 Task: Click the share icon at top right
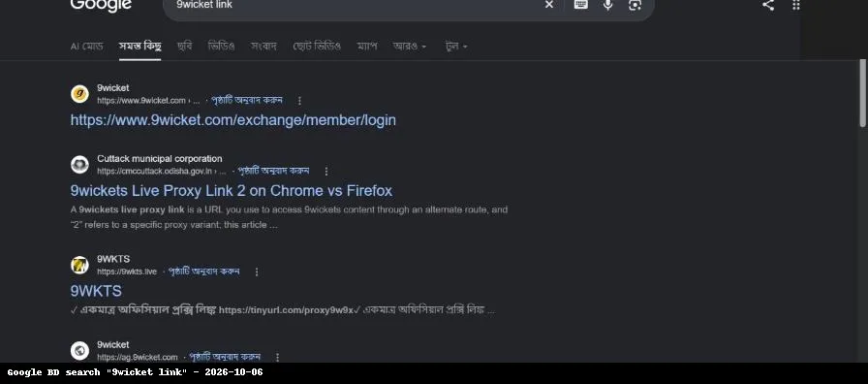(768, 5)
